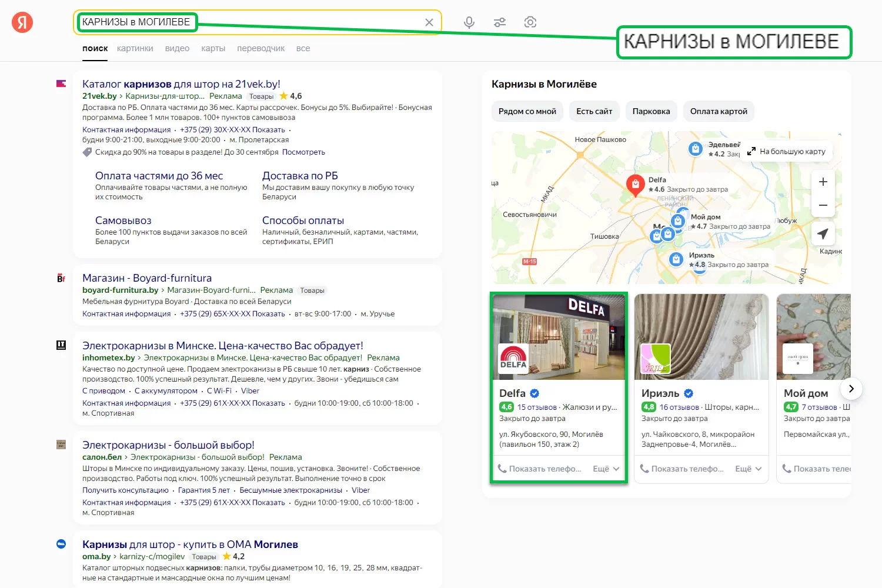Start voice search with microphone icon
Image resolution: width=882 pixels, height=588 pixels.
tap(469, 22)
